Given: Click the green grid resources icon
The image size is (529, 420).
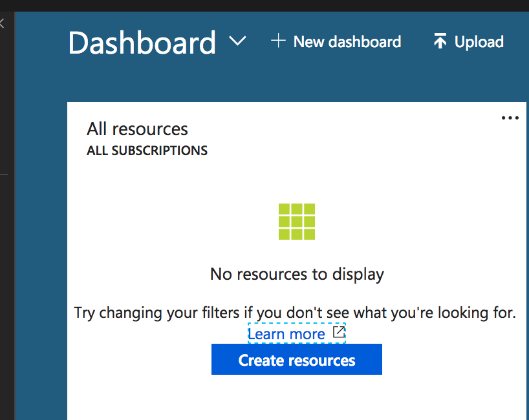Looking at the screenshot, I should [297, 222].
